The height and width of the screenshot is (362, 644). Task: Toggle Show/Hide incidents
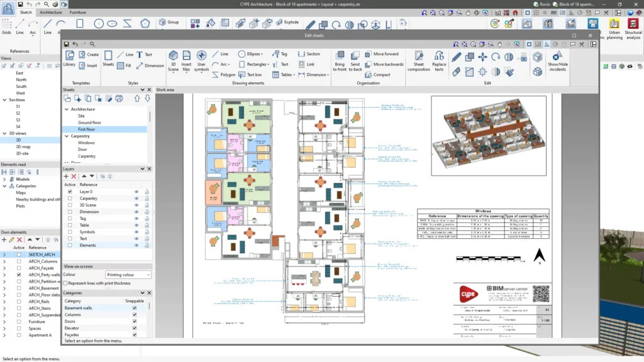click(557, 60)
